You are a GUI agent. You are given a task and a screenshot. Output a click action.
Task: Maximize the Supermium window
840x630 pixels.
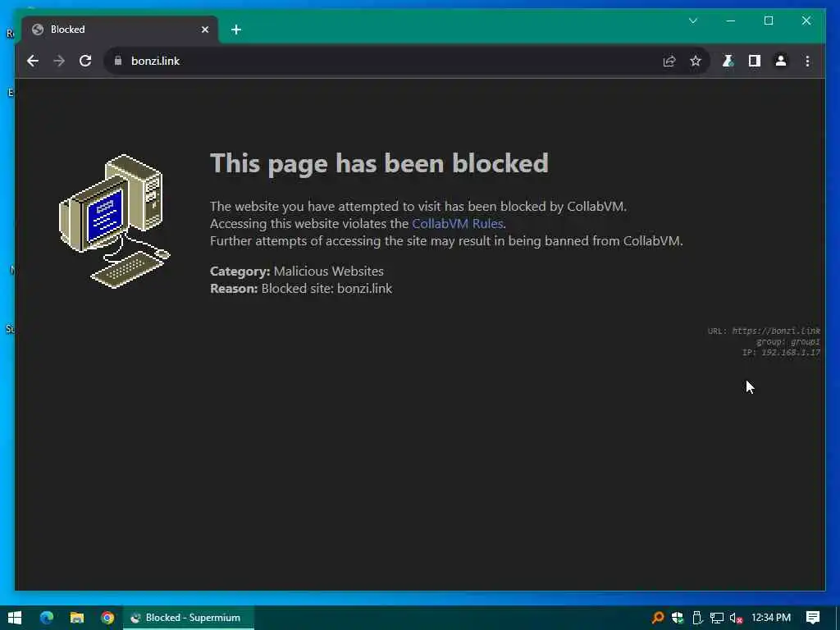coord(768,21)
